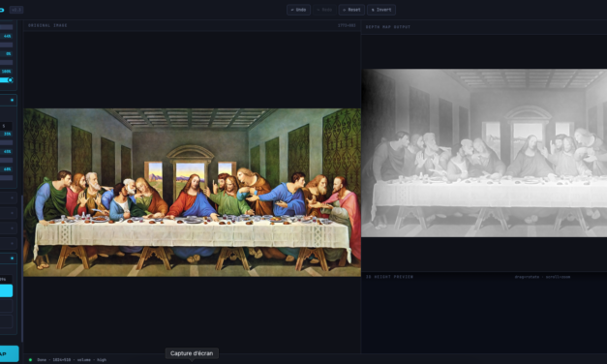
Task: Click the status text starting with Done
Action: [x=72, y=360]
